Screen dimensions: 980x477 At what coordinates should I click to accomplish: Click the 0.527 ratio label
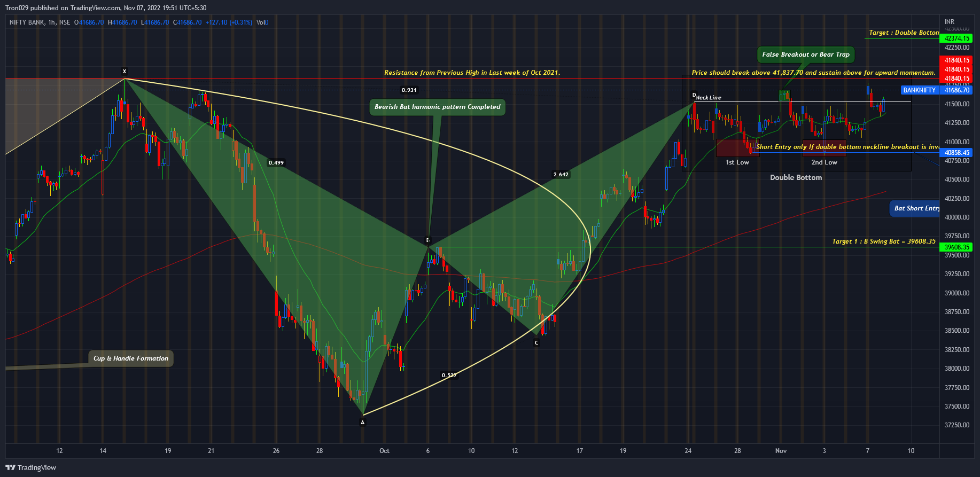pyautogui.click(x=449, y=376)
